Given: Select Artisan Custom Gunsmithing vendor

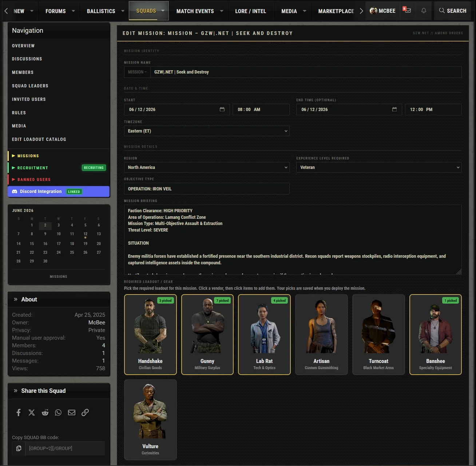Looking at the screenshot, I should tap(321, 335).
